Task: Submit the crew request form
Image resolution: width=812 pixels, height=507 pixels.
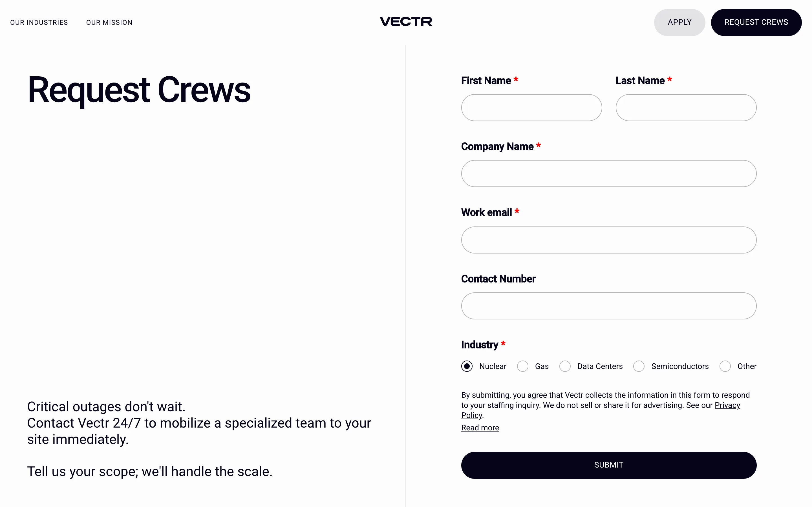Action: click(x=609, y=465)
